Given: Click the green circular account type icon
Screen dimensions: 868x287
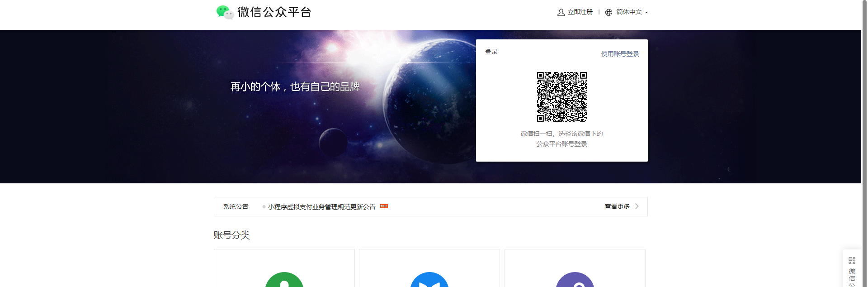Looking at the screenshot, I should [284, 281].
